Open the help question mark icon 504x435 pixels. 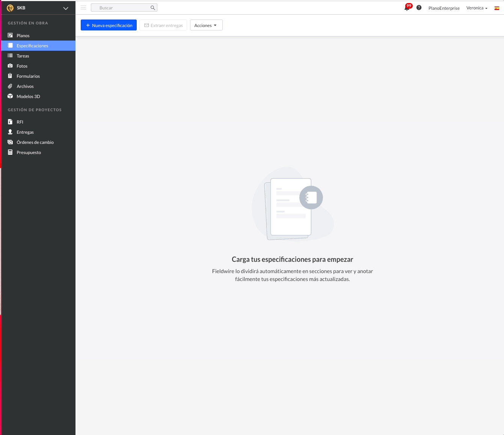[419, 8]
